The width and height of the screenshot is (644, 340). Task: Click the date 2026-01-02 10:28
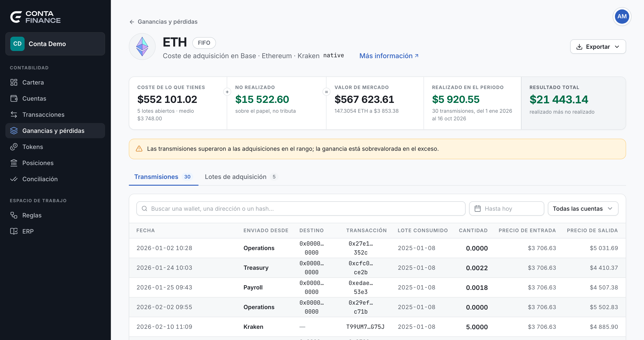point(164,248)
